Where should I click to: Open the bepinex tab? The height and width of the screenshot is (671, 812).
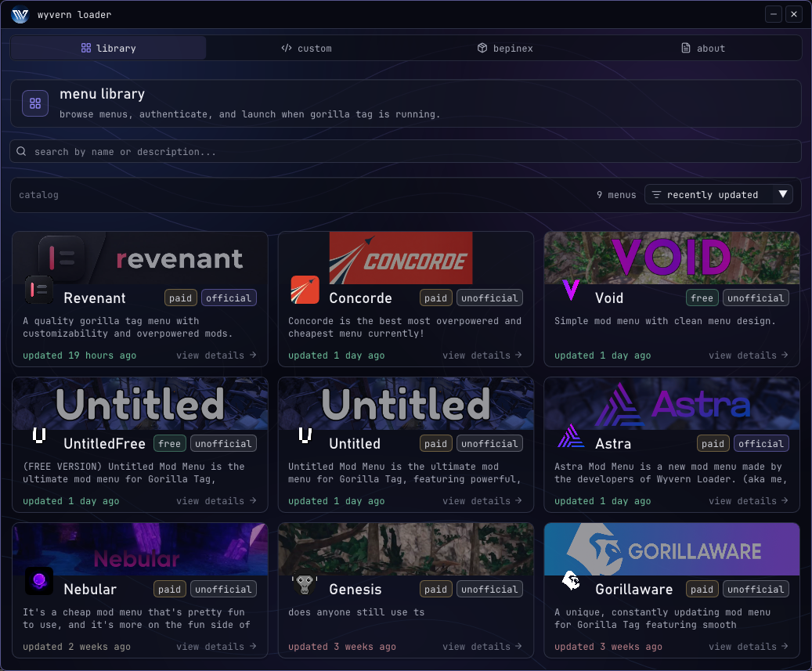point(505,48)
